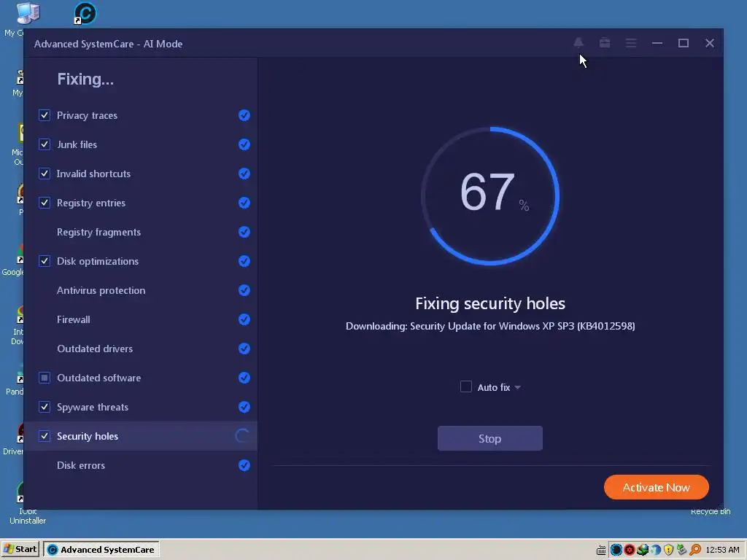Screen dimensions: 747x560
Task: Click the Outdated drivers completed checkmark
Action: click(244, 349)
